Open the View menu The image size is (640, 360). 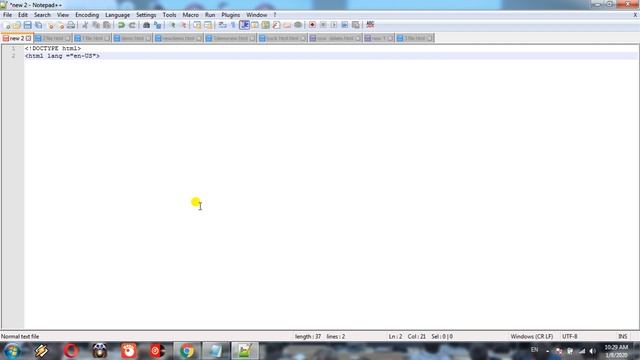(62, 15)
